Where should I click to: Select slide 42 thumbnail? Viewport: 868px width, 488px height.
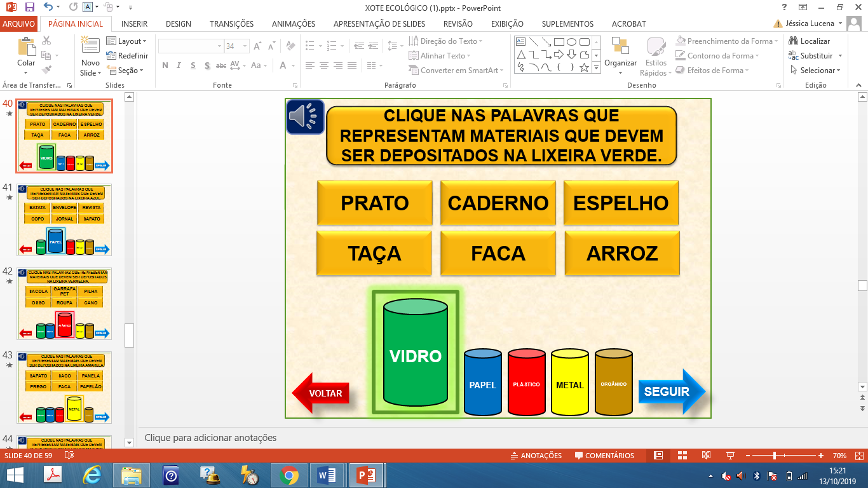click(x=64, y=304)
